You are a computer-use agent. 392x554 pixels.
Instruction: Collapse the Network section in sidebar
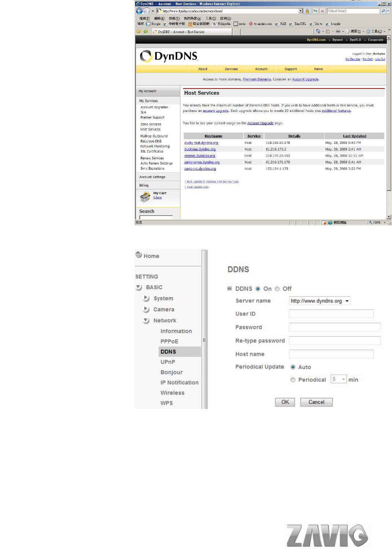146,321
